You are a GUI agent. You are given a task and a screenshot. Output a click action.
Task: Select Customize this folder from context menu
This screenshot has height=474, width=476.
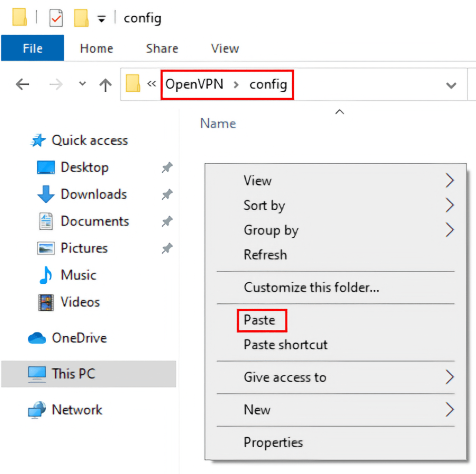(x=336, y=287)
